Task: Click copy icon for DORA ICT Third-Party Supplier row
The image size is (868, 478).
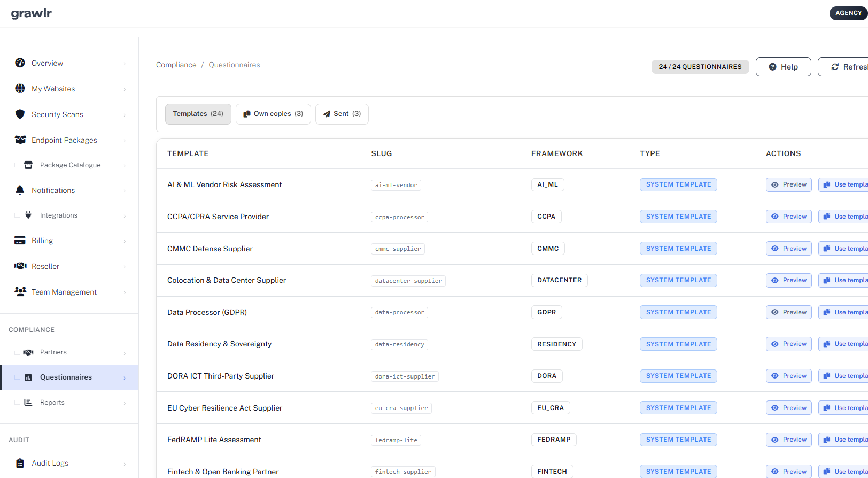Action: click(827, 376)
